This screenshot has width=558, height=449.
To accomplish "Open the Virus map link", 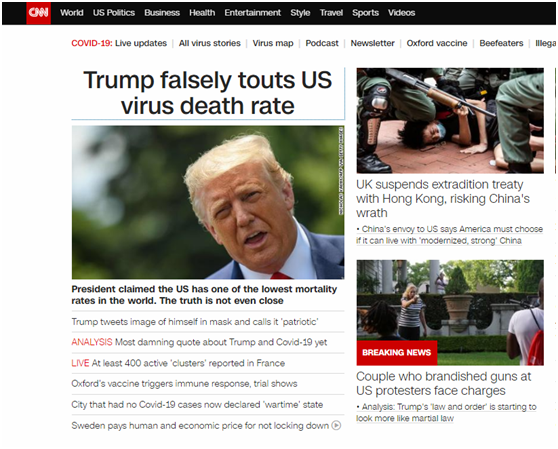I will pyautogui.click(x=273, y=43).
